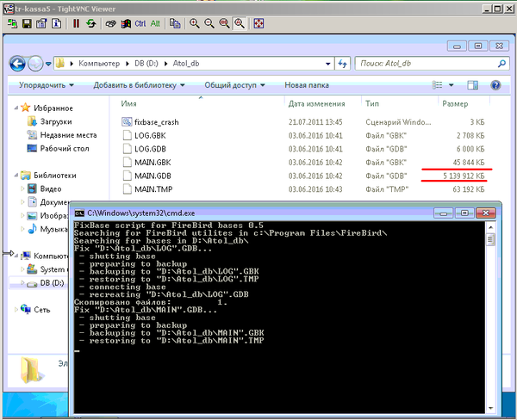Toggle the Alt key toolbar button
The image size is (517, 420).
155,23
